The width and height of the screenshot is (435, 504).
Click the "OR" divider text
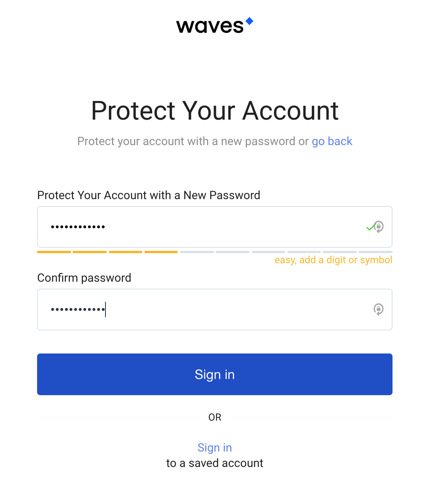pos(215,418)
